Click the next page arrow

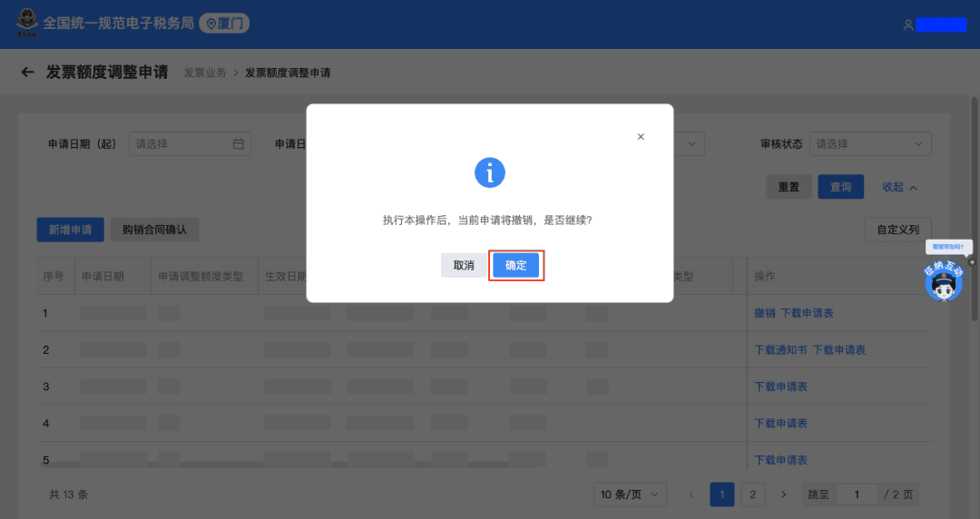(x=783, y=495)
